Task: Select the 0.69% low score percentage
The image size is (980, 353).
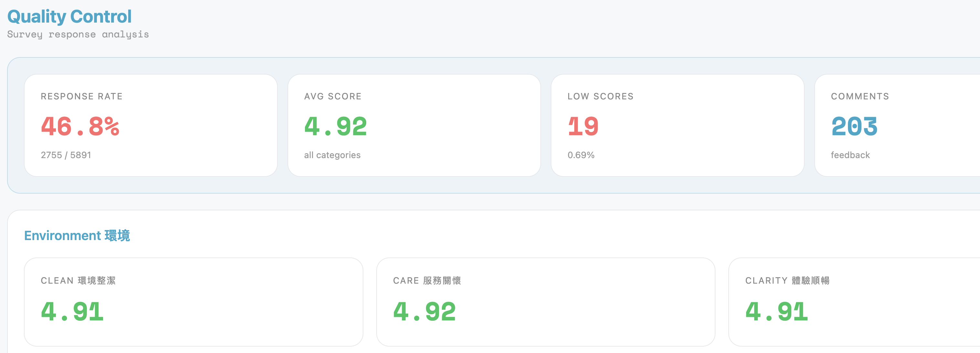Action: [x=581, y=155]
